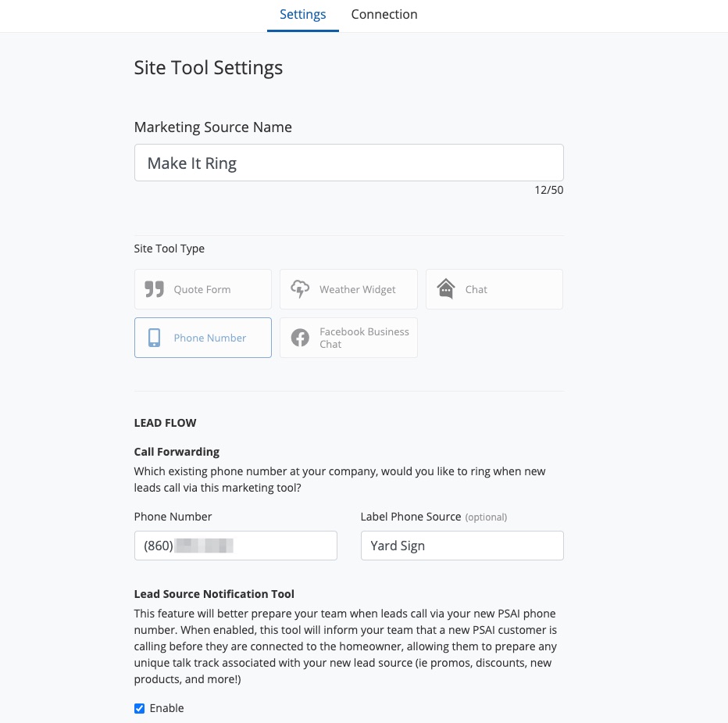
Task: Open the Settings tab
Action: click(303, 15)
